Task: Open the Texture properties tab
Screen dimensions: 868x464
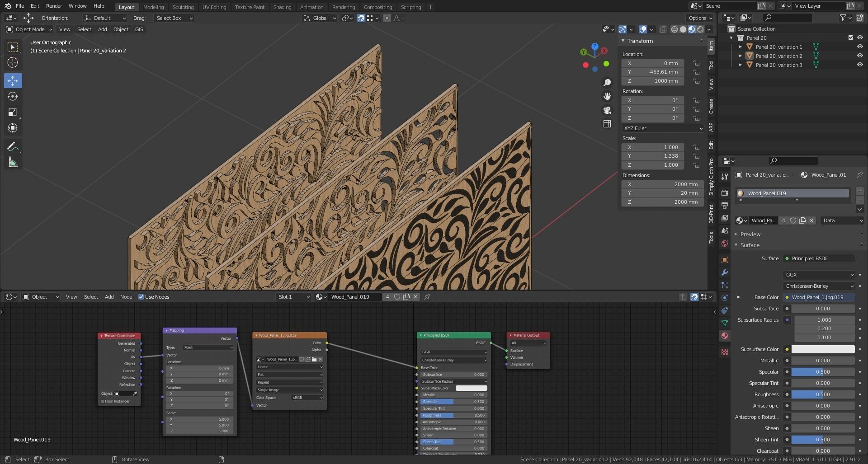Action: coord(725,352)
